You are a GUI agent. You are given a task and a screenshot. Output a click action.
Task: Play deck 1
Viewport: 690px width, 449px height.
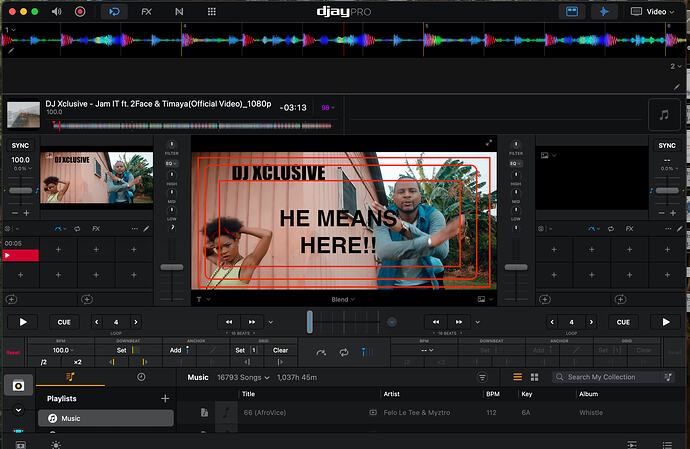(x=23, y=322)
